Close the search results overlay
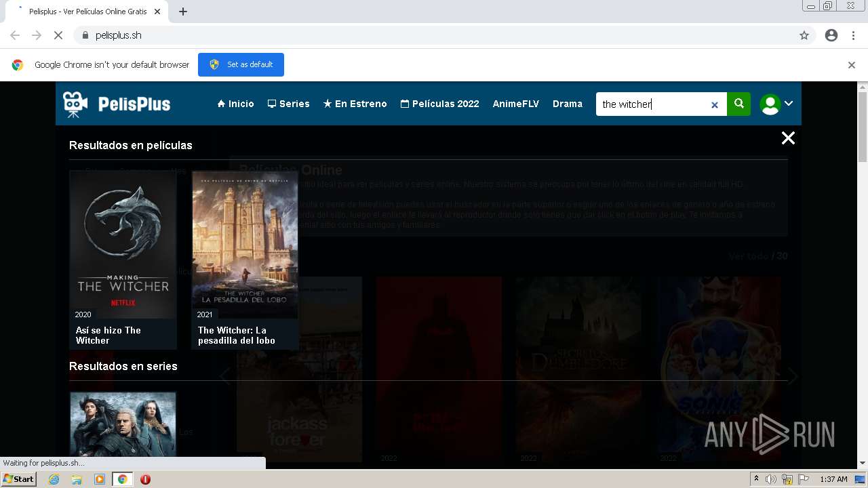The height and width of the screenshot is (488, 868). pos(787,138)
